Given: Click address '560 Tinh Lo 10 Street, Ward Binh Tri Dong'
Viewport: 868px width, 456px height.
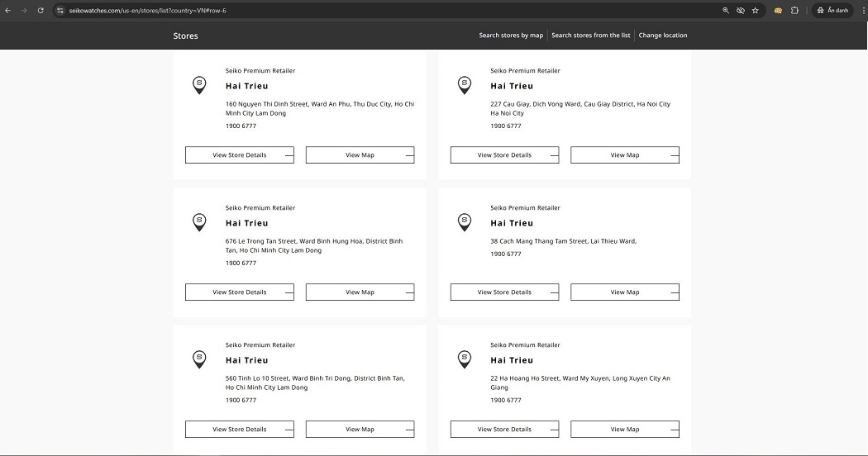Looking at the screenshot, I should [315, 383].
